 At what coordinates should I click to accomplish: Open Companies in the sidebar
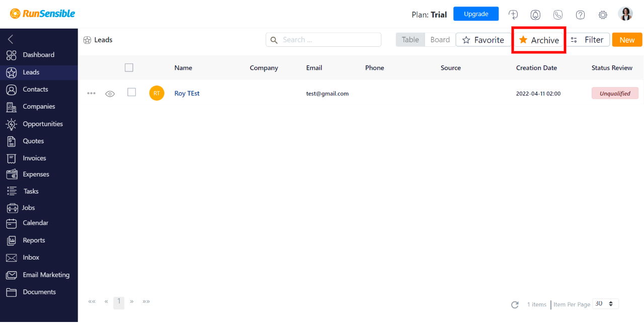point(39,106)
